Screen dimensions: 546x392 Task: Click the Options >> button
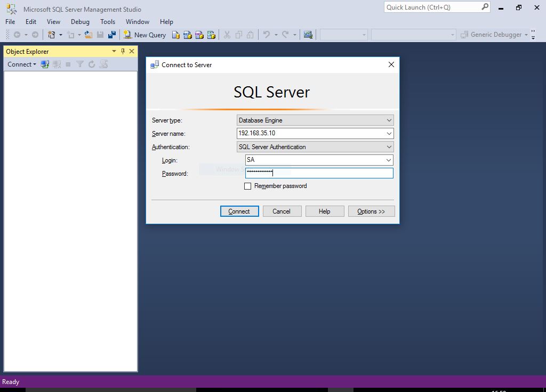point(371,211)
